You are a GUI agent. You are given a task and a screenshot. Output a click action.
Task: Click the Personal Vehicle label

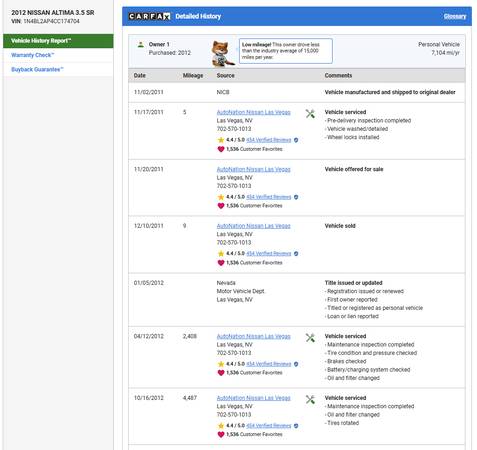[439, 44]
